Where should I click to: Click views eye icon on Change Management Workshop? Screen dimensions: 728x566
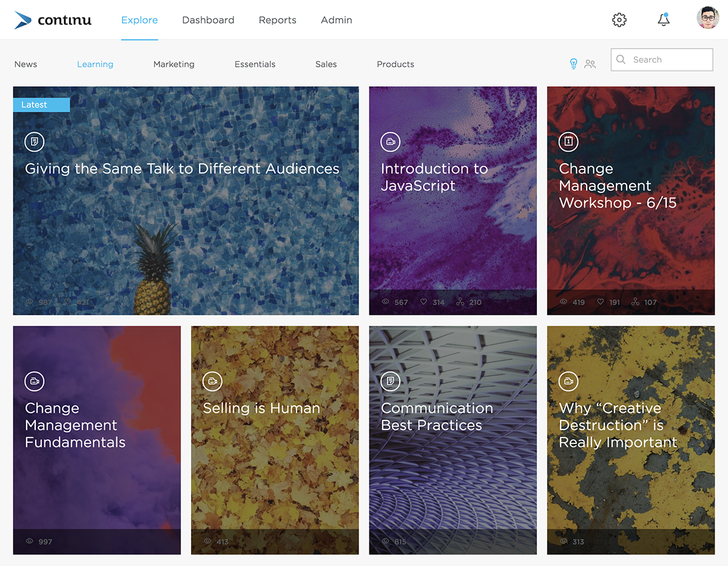point(564,302)
